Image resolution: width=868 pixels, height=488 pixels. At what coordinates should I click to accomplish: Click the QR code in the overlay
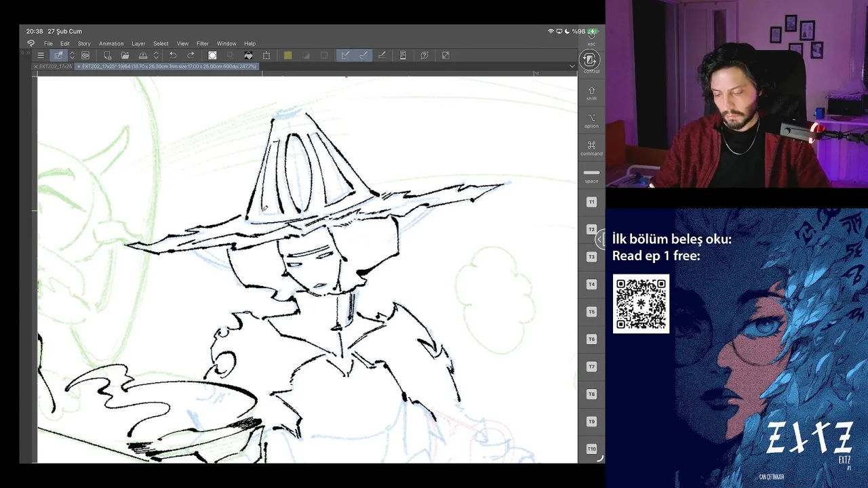[x=641, y=304]
